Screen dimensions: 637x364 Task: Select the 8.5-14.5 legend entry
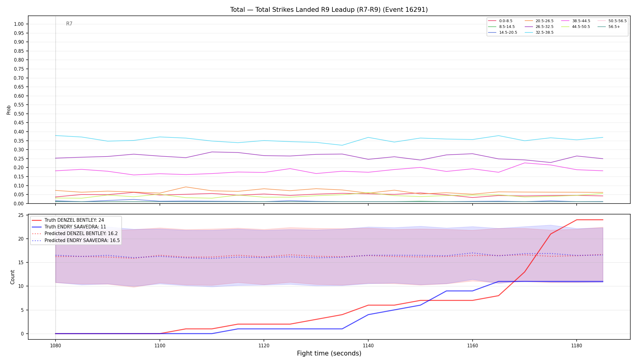coord(502,27)
